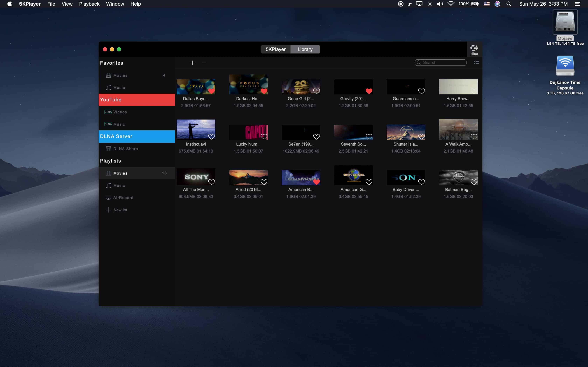Click the grid/tile view icon top right
The width and height of the screenshot is (588, 367).
pyautogui.click(x=476, y=63)
